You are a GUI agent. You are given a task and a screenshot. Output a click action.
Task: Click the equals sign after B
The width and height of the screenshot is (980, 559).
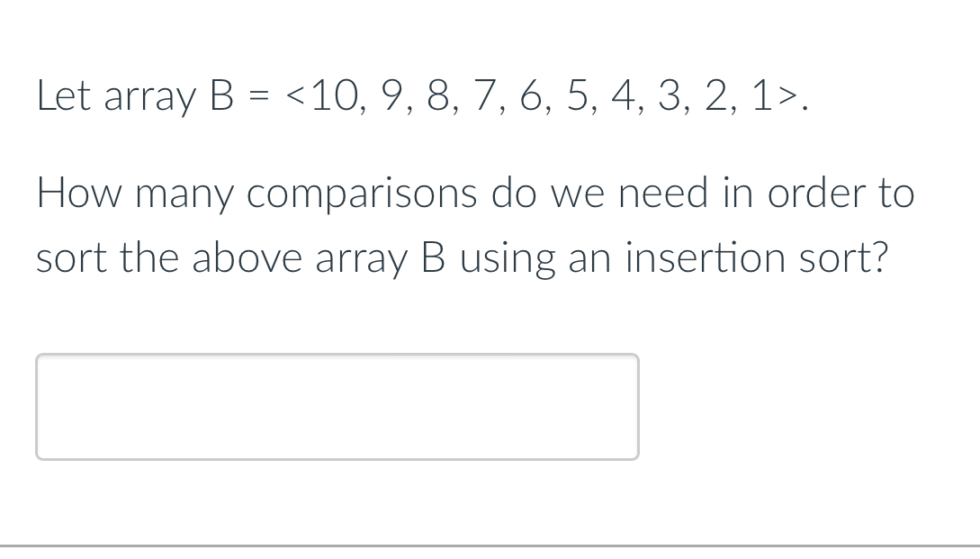point(259,95)
